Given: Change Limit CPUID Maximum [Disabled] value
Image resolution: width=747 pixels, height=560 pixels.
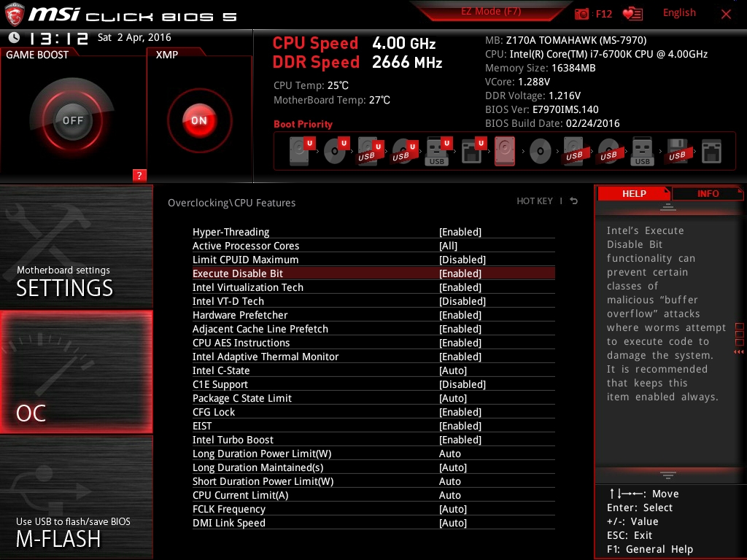Looking at the screenshot, I should tap(462, 260).
